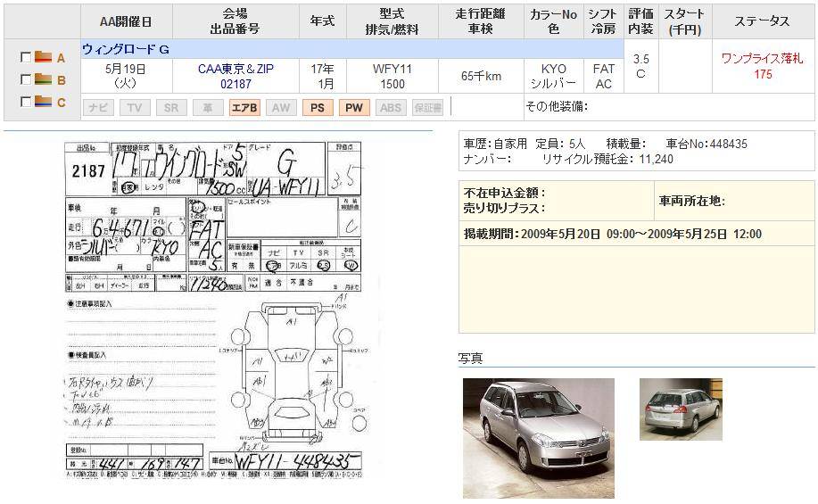Click the 評価 内装 column header
This screenshot has width=818, height=504.
641,21
